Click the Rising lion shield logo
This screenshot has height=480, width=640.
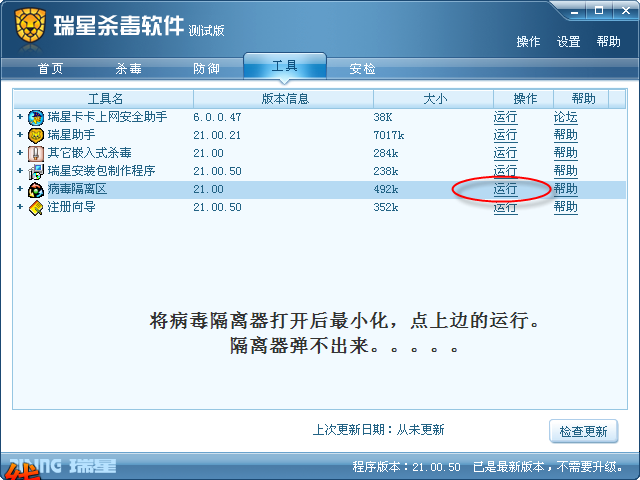click(x=30, y=25)
